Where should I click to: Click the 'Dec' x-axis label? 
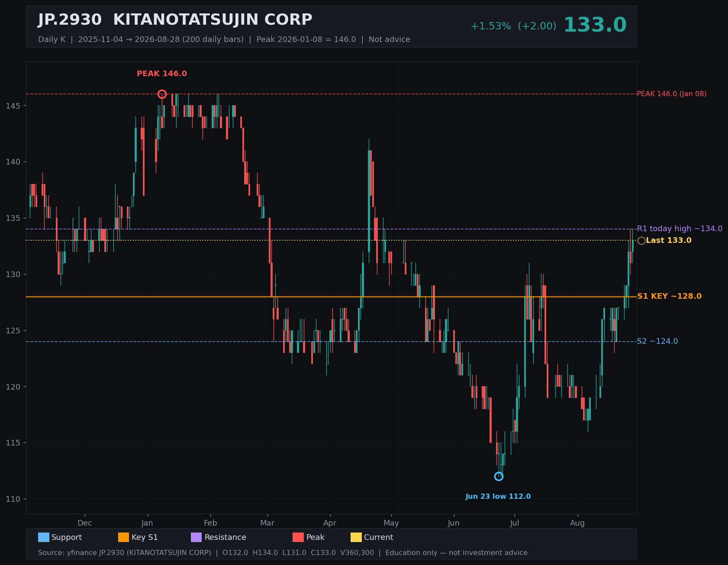point(85,523)
